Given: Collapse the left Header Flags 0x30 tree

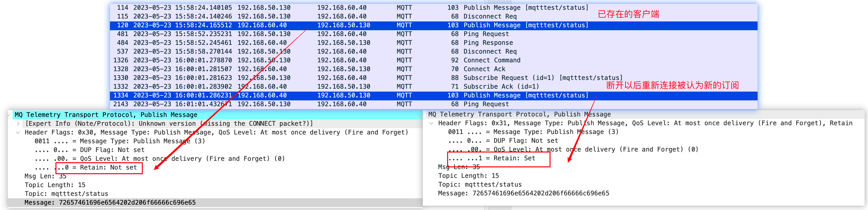Looking at the screenshot, I should [18, 132].
